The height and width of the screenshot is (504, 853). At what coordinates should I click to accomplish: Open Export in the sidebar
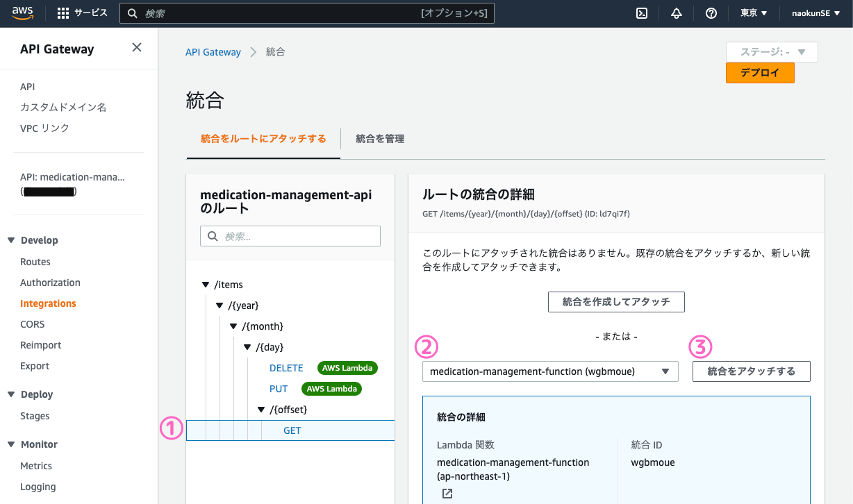(x=35, y=366)
